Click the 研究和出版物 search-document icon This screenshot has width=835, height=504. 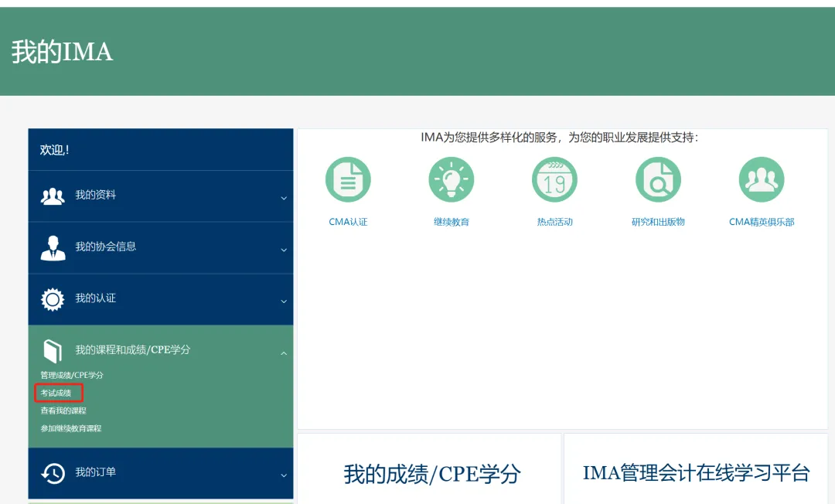click(x=658, y=179)
